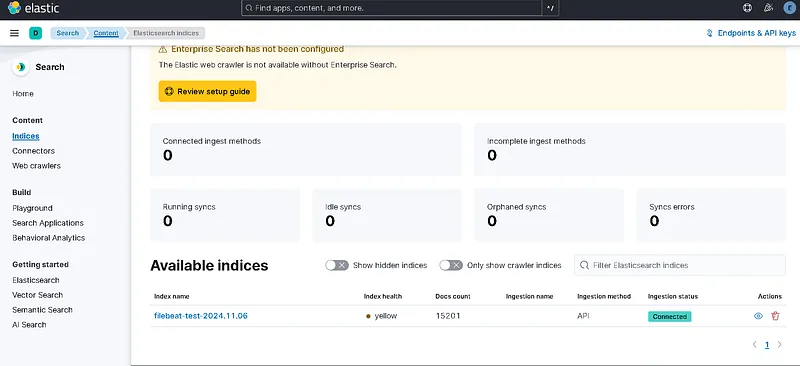The width and height of the screenshot is (800, 366).
Task: Click the Search breadcrumb
Action: click(x=67, y=33)
